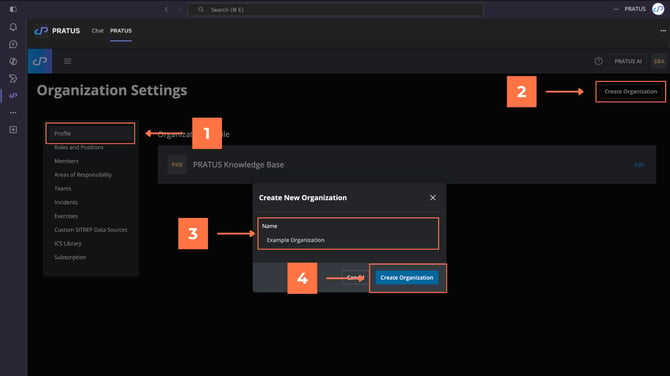The width and height of the screenshot is (670, 376).
Task: Open the PRATUS AI button
Action: click(x=628, y=61)
